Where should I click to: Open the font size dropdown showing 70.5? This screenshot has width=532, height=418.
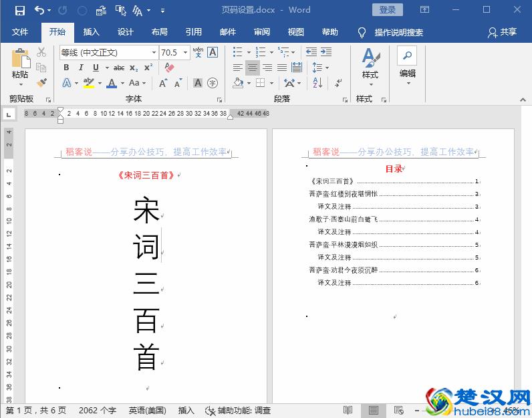186,53
